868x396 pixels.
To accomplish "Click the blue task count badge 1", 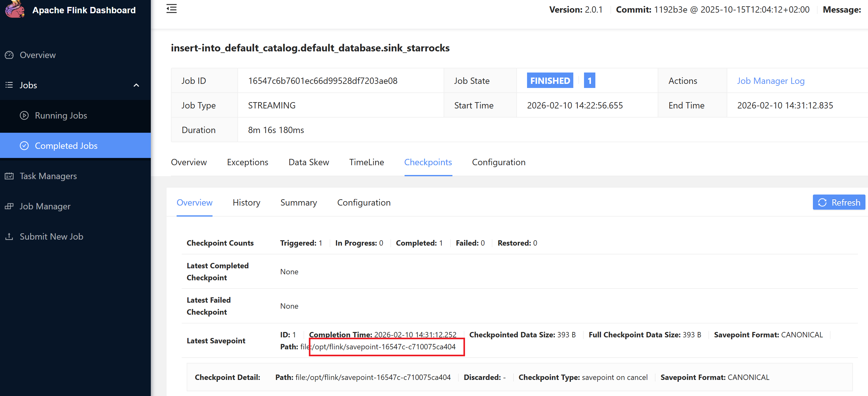I will point(589,81).
